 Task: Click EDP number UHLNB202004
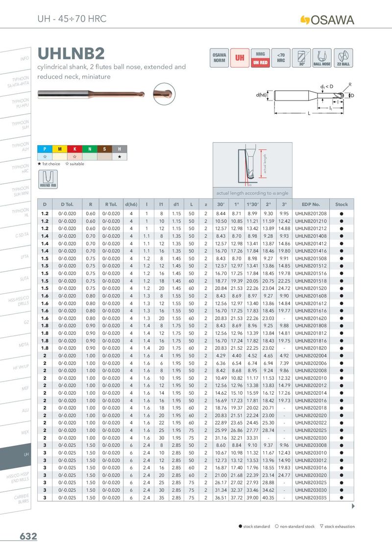pyautogui.click(x=311, y=356)
